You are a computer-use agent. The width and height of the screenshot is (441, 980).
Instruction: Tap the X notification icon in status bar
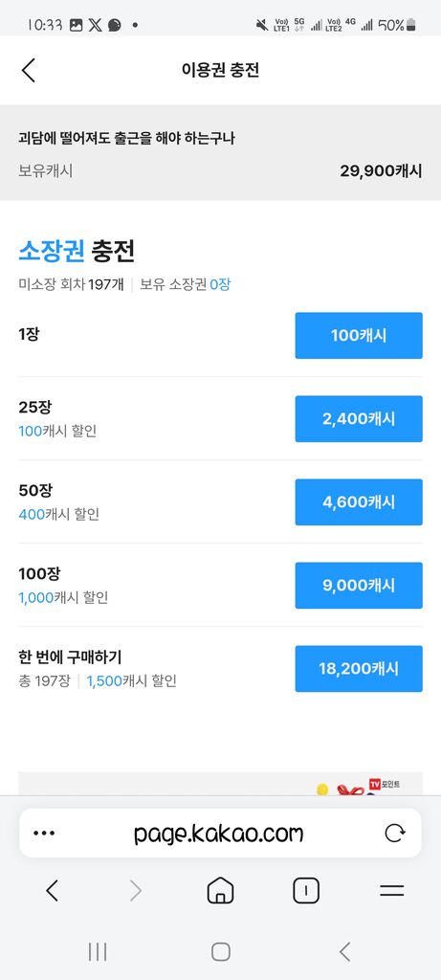(95, 25)
